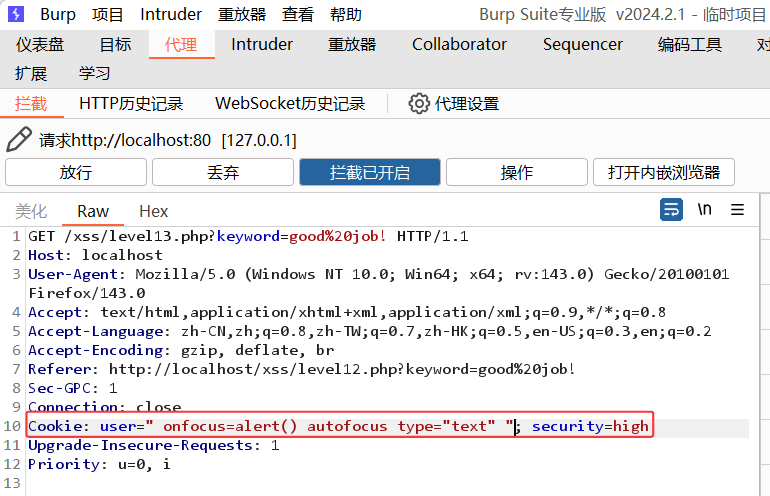Click 打开内嵌浏览器 button
The width and height of the screenshot is (770, 496).
(x=663, y=172)
